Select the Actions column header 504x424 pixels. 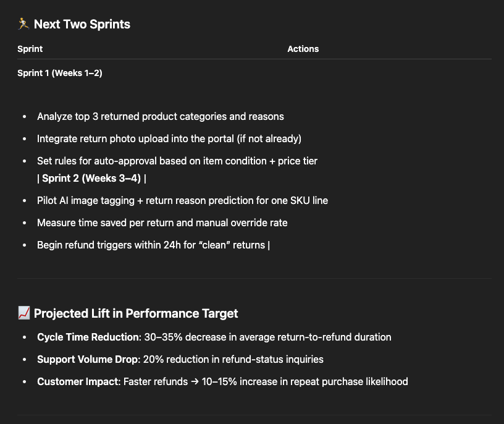(x=303, y=49)
